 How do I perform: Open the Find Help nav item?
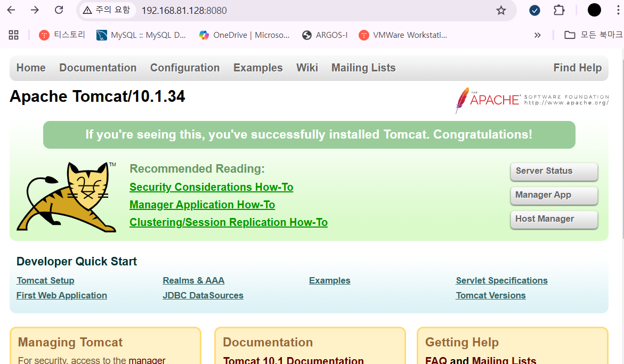(x=578, y=68)
